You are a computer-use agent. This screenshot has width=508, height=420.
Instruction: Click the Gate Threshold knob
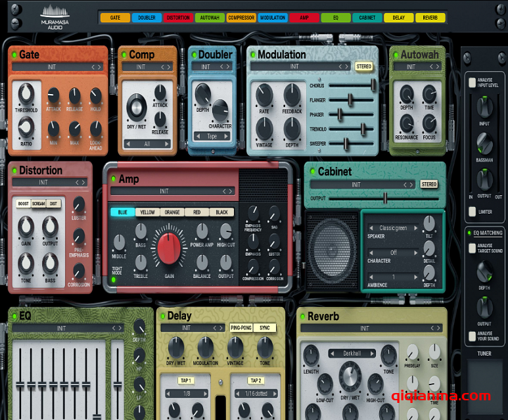click(26, 96)
